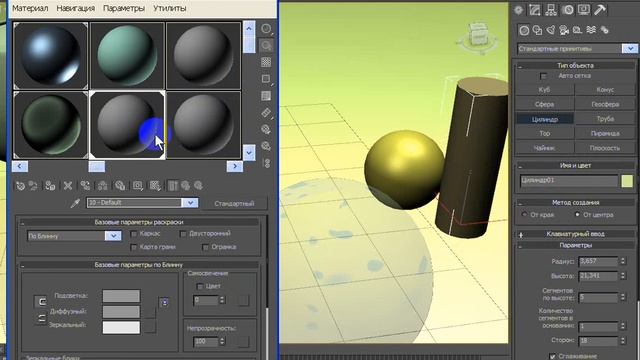The width and height of the screenshot is (640, 360).
Task: Collapse the Имя и цвет rollout
Action: (x=520, y=167)
